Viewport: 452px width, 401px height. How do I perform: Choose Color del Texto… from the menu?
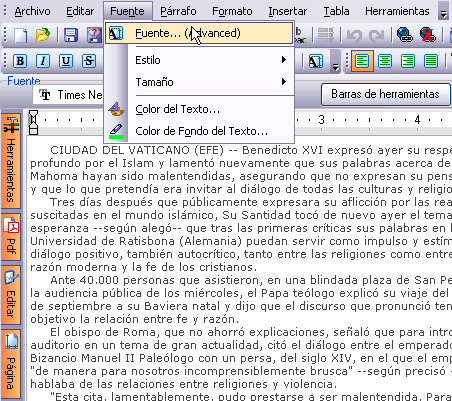199,109
